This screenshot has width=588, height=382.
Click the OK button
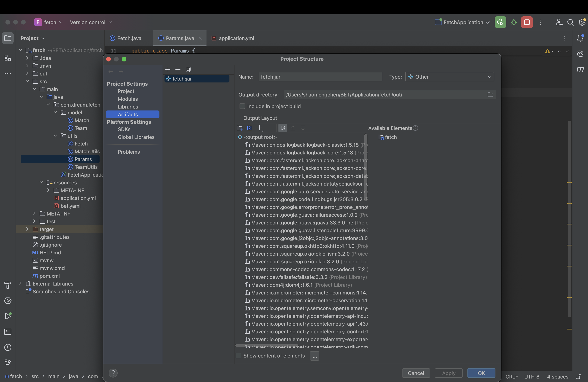point(481,373)
